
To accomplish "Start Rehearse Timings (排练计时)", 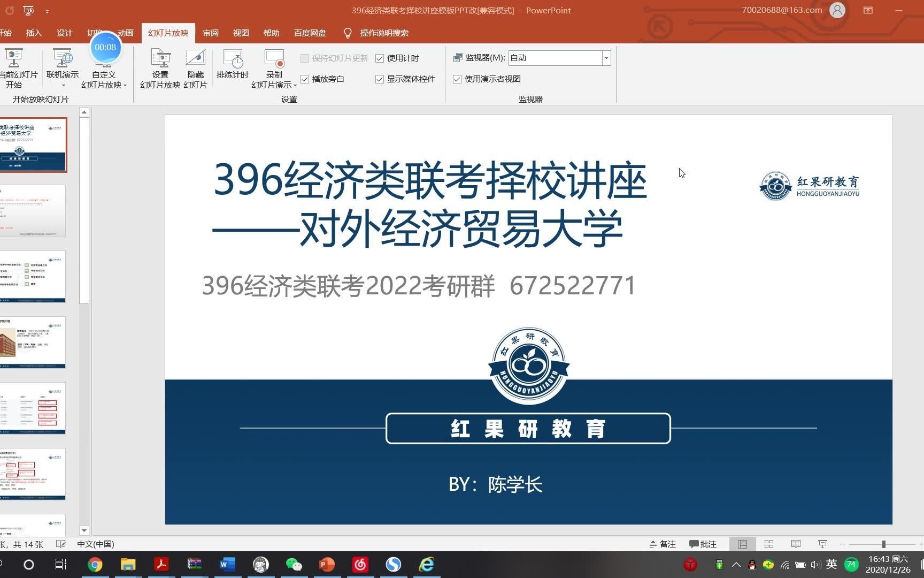I will (233, 64).
